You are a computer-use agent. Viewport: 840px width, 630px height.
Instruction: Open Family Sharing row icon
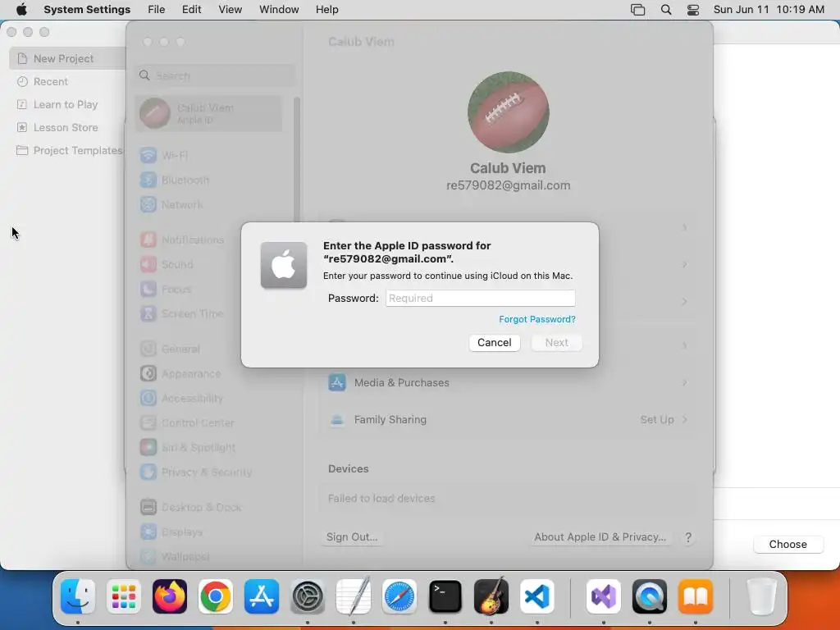click(x=337, y=419)
